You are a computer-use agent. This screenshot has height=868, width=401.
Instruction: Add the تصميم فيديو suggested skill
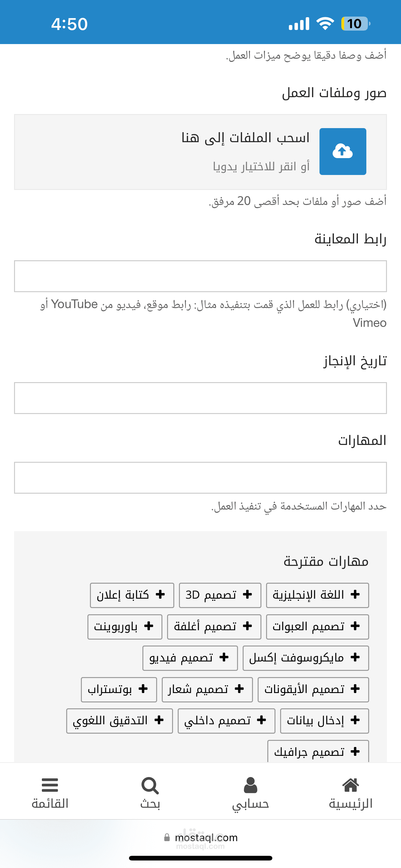point(190,658)
